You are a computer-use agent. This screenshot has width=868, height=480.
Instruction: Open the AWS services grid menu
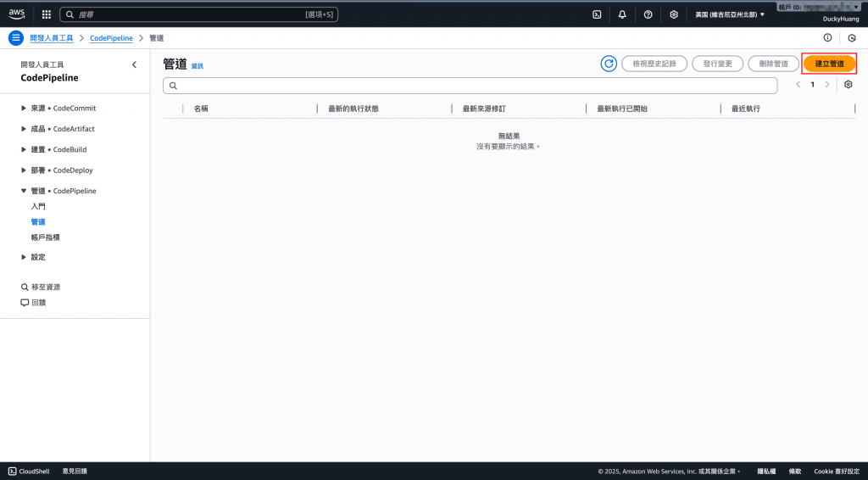(x=47, y=14)
